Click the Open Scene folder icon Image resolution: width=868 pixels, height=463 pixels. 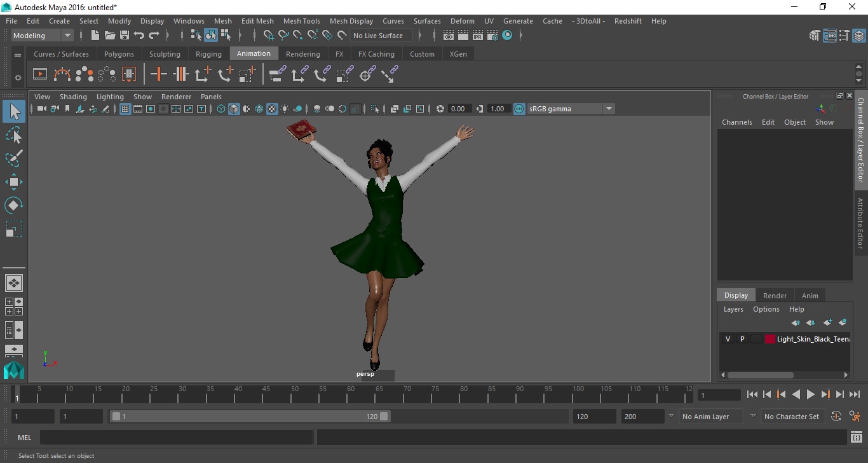[110, 36]
